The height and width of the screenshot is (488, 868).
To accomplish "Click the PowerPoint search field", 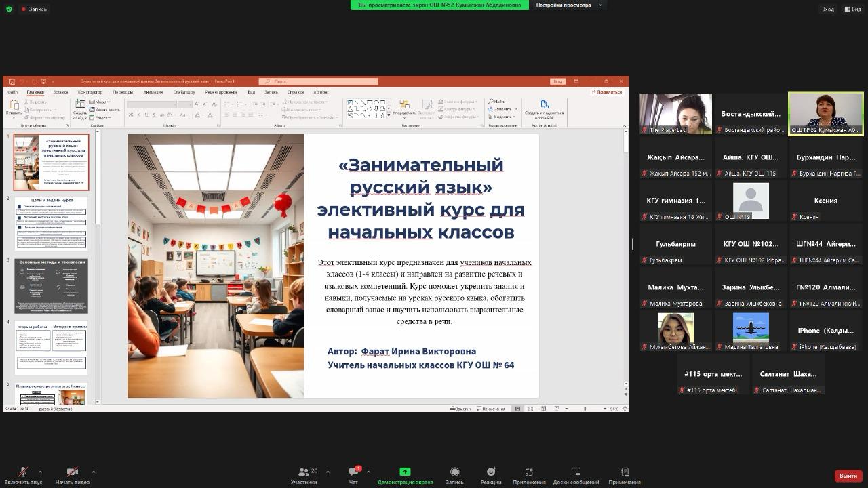I will tap(318, 81).
